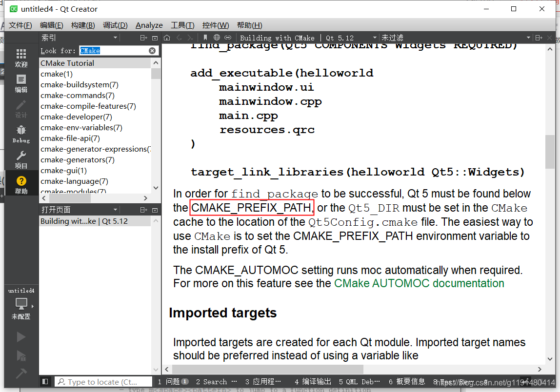Follow the CMake AUTOMOC documentation link
The image size is (560, 392).
coord(419,283)
